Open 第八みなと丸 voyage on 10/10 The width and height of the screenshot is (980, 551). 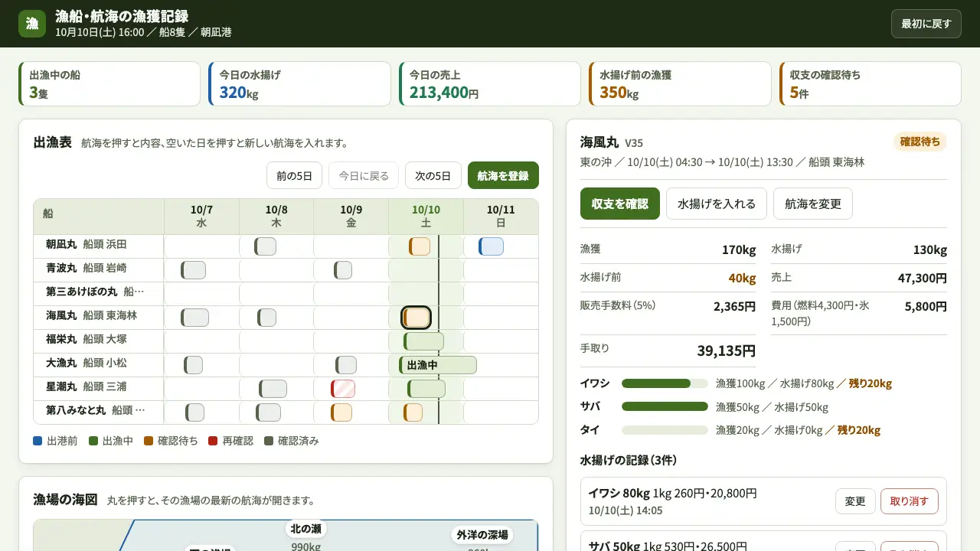pyautogui.click(x=413, y=412)
